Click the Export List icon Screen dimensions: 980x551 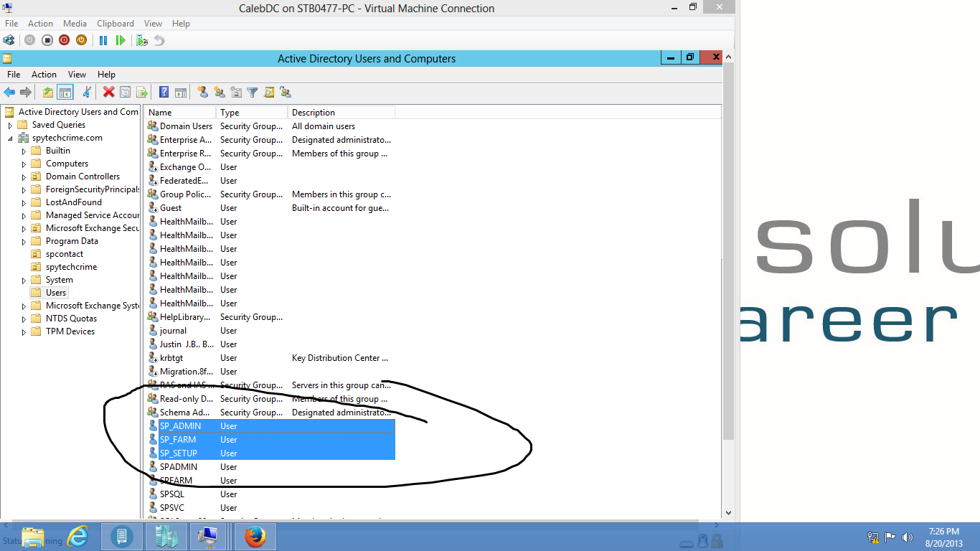(x=142, y=92)
